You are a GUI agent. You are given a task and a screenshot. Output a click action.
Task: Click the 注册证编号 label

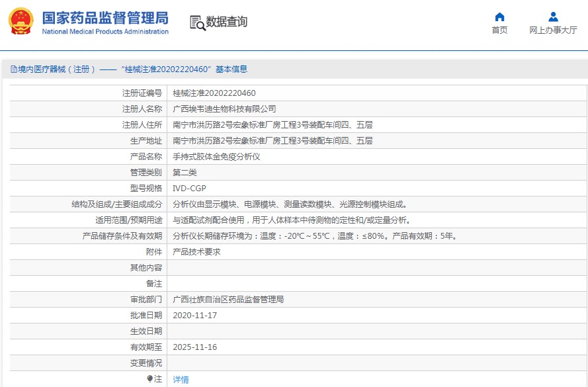tap(142, 93)
